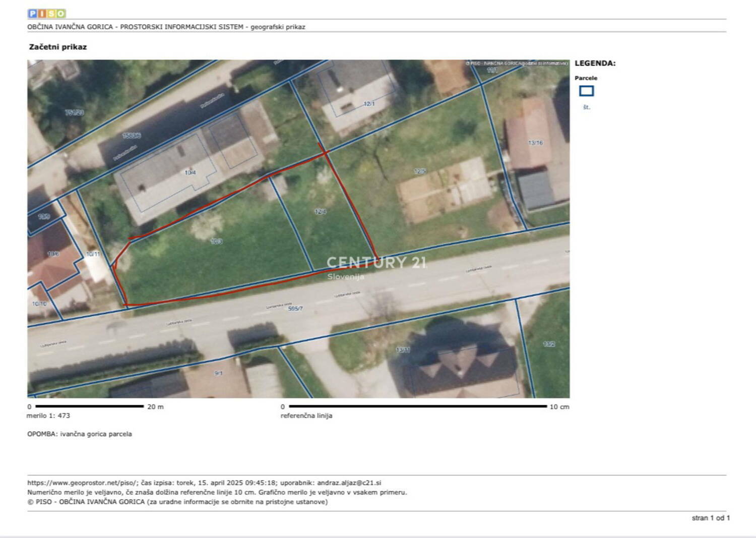
Task: Click the '© PISO - OBČINA IVANČNA GORICA' copyright line
Action: 177,502
